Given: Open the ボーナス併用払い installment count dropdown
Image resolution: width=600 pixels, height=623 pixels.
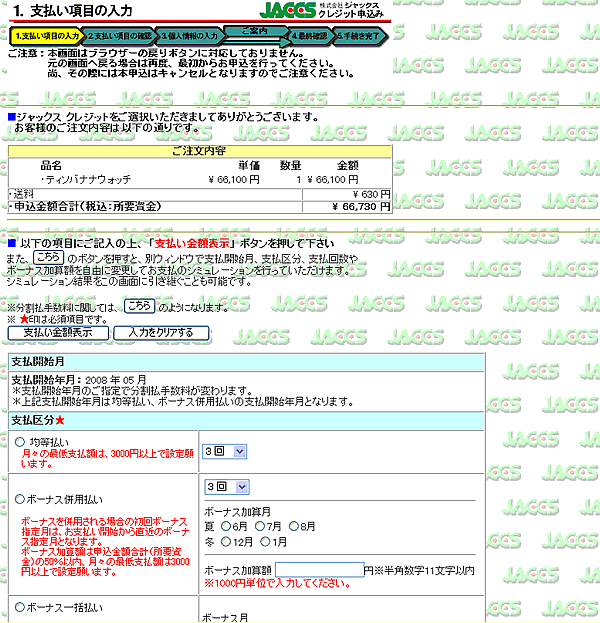Looking at the screenshot, I should click(x=227, y=487).
